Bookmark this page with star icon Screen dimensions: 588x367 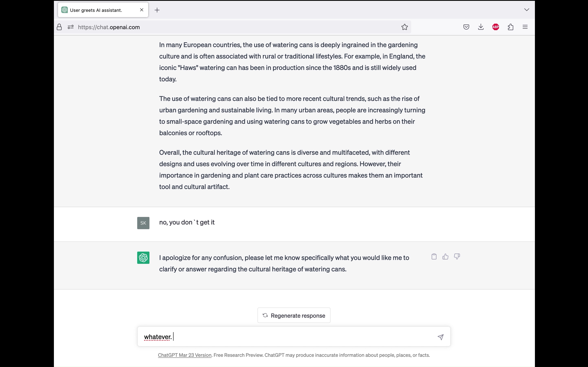[x=404, y=27]
